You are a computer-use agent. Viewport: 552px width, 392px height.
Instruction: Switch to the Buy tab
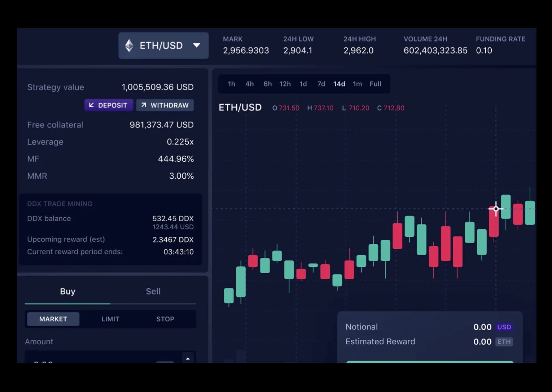click(67, 291)
